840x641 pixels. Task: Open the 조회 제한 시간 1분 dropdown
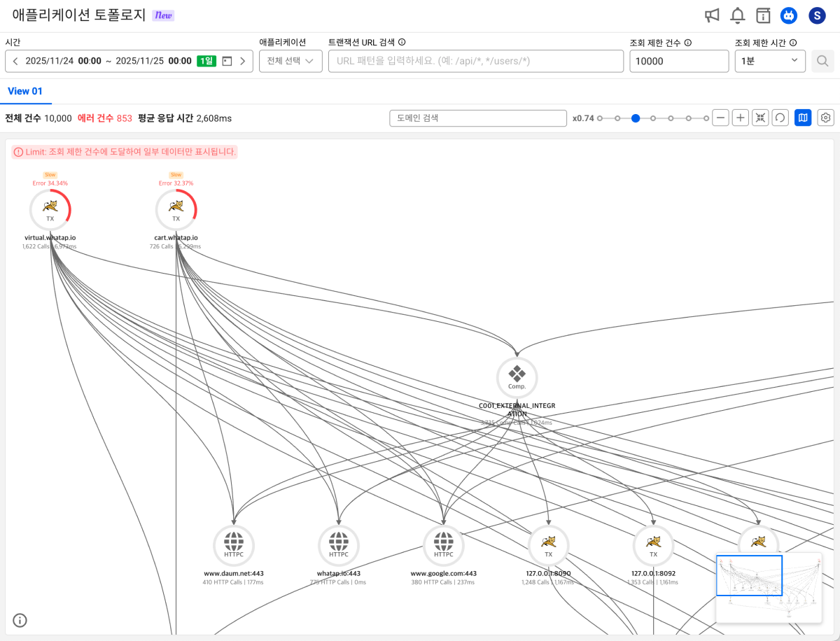click(769, 61)
